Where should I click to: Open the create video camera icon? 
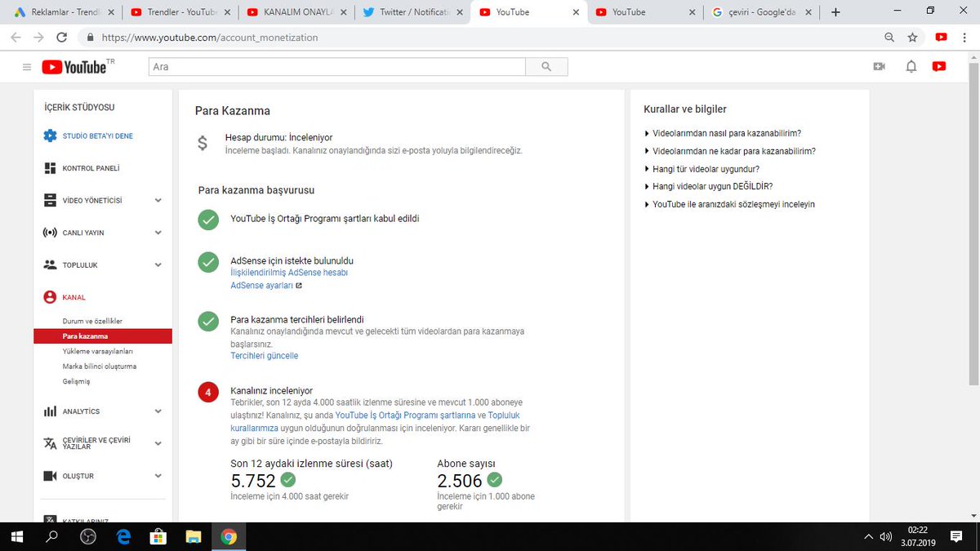tap(880, 67)
